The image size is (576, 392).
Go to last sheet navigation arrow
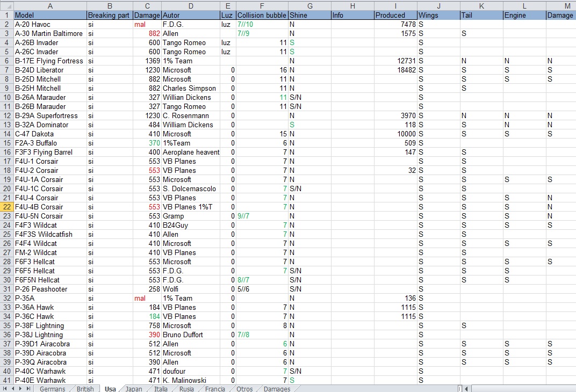[28, 388]
